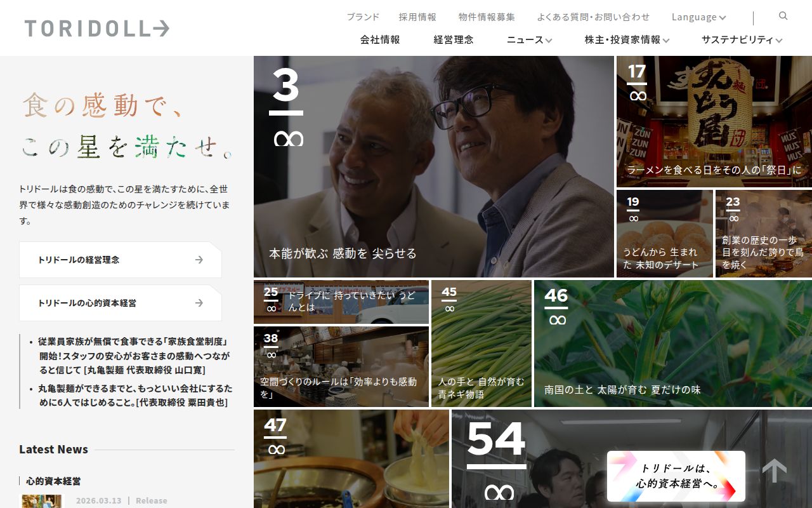
Task: Open story 38 空間づくりのルール
Action: click(341, 366)
